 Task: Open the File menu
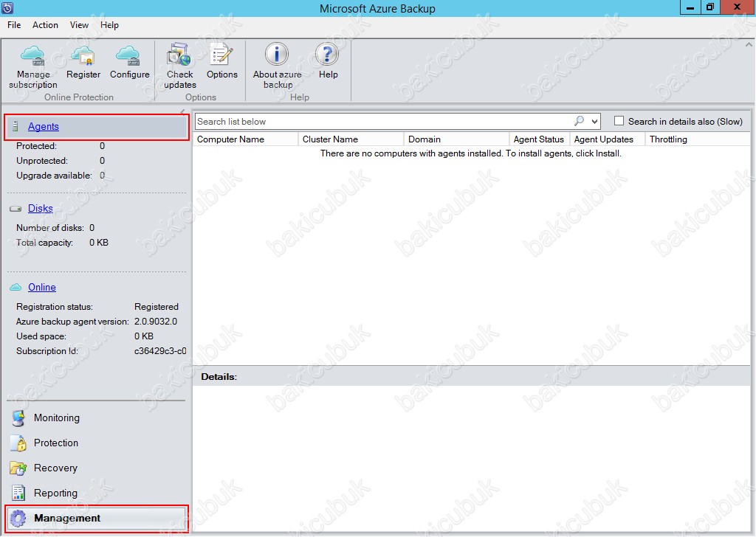(x=14, y=25)
